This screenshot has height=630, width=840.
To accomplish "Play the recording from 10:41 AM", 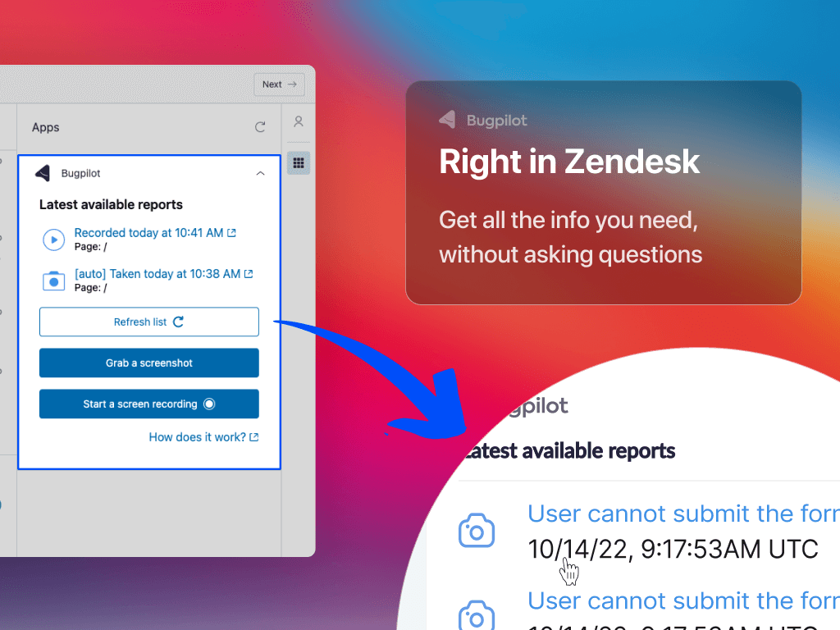I will pyautogui.click(x=53, y=240).
